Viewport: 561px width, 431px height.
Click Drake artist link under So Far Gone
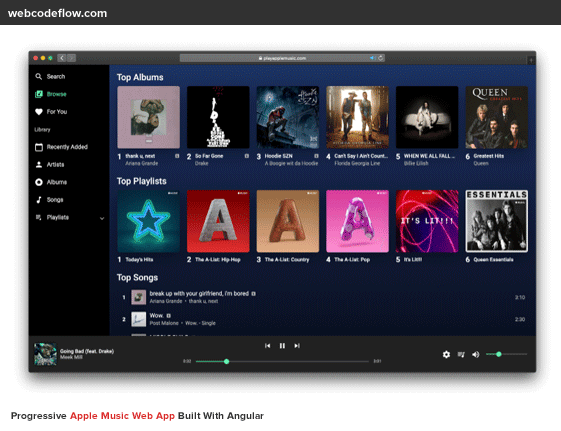[201, 163]
